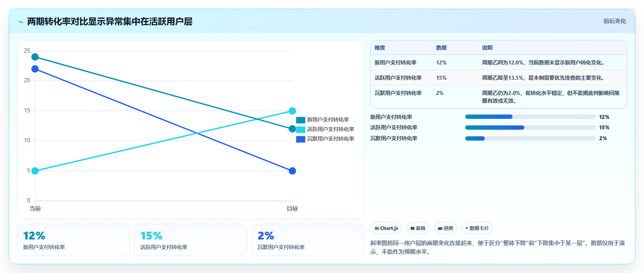
Task: Toggle 活跃用户支付转化率 legend swatch
Action: pos(301,129)
